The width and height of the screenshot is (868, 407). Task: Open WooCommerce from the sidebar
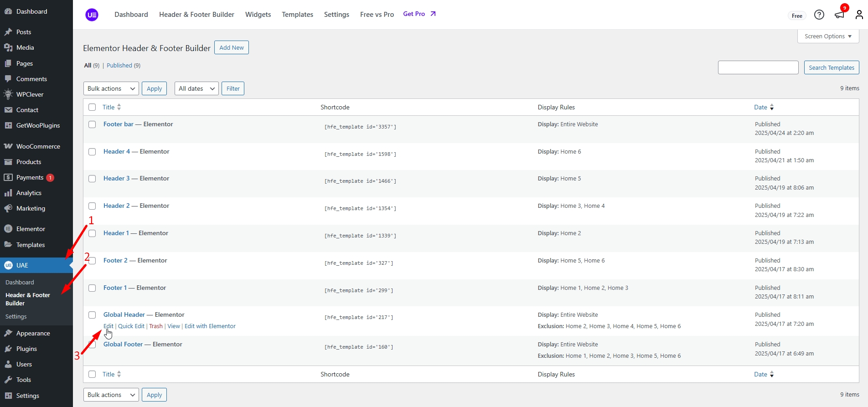click(x=38, y=146)
